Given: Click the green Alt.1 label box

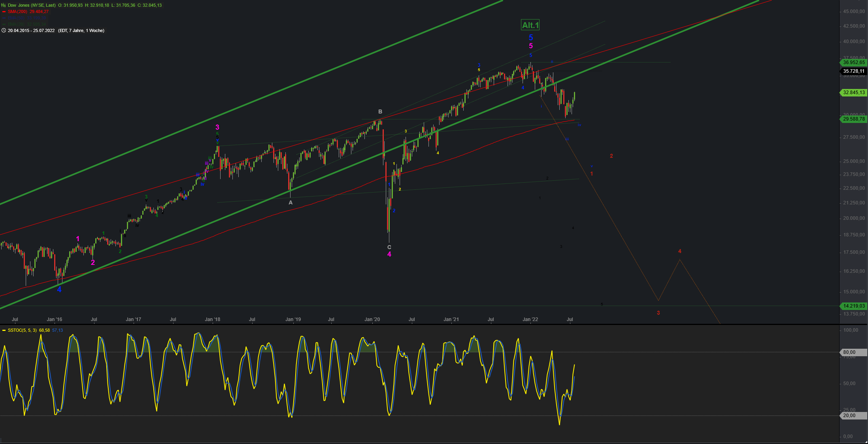Looking at the screenshot, I should point(530,25).
